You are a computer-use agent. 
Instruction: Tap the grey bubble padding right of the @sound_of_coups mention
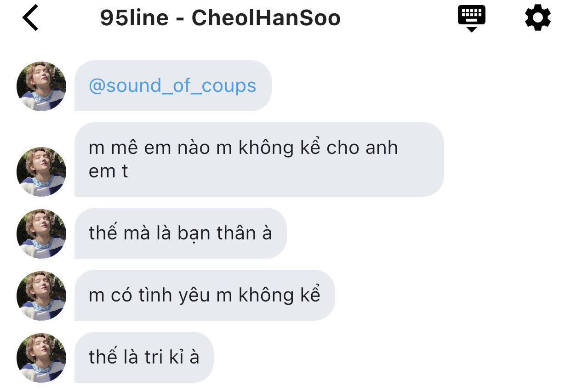click(x=263, y=86)
